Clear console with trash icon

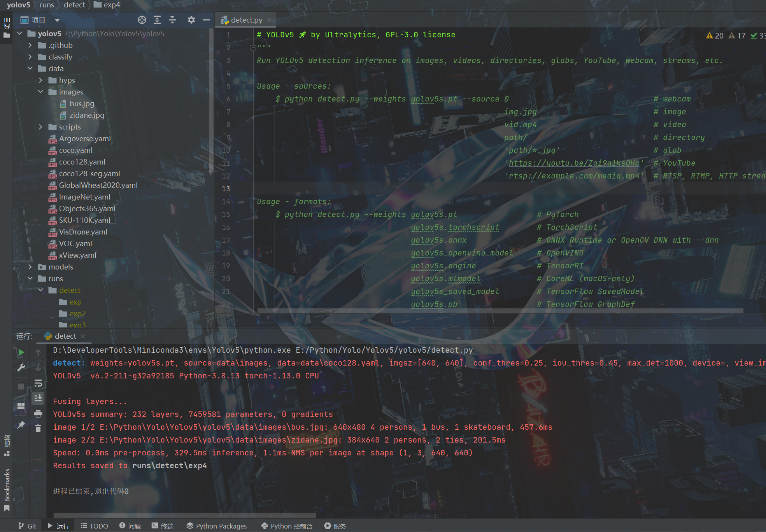pyautogui.click(x=38, y=428)
